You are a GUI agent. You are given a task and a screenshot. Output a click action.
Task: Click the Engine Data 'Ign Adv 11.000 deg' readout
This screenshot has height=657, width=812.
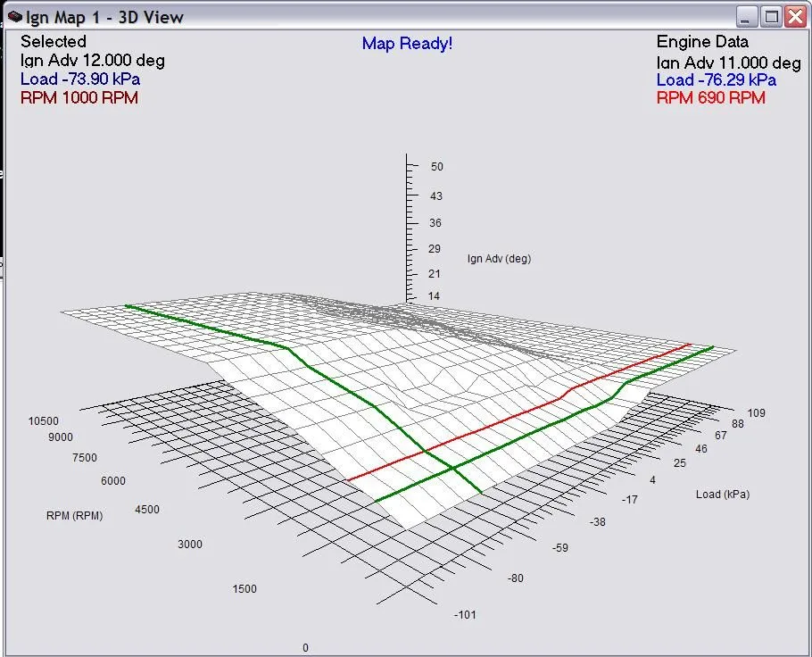click(x=728, y=62)
